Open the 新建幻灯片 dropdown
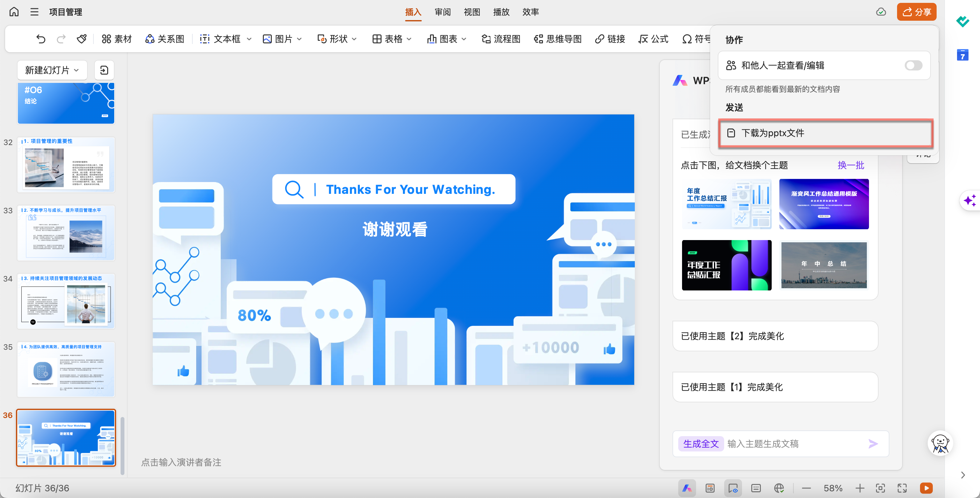This screenshot has width=980, height=498. [x=52, y=70]
